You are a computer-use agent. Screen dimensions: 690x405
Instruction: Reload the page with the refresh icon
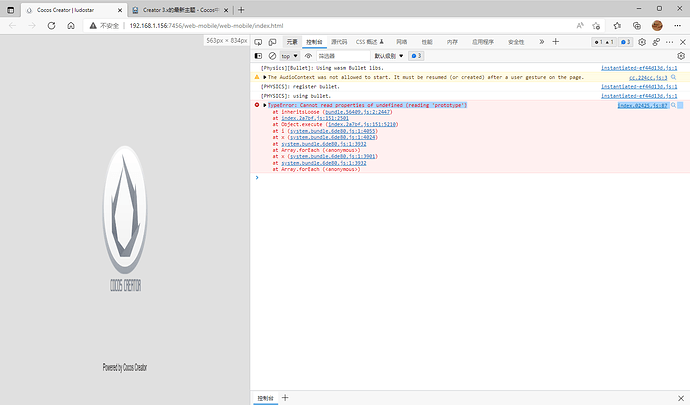(x=51, y=26)
